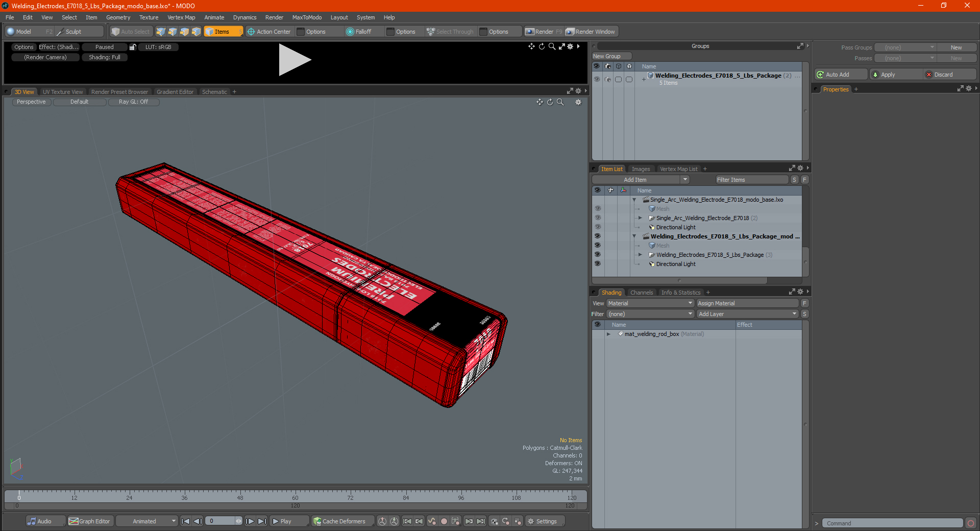Click 3D viewport pan icon
Viewport: 980px width, 531px height.
click(x=540, y=102)
